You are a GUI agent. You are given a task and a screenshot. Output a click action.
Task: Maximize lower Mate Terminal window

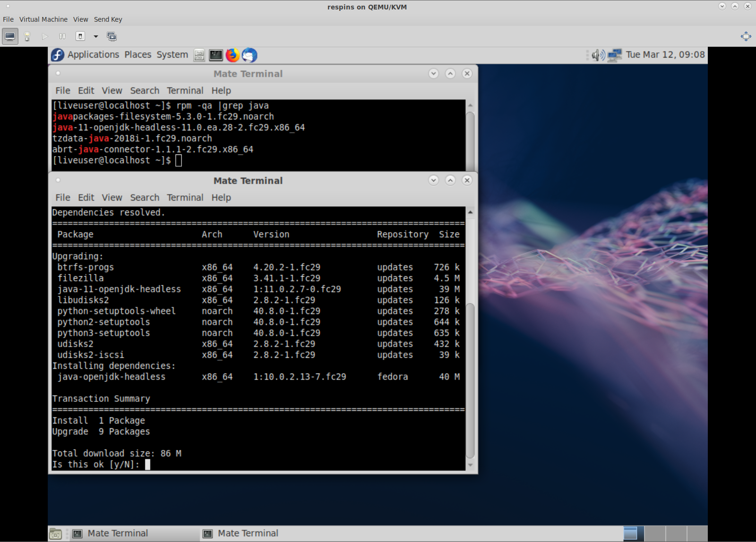point(450,180)
